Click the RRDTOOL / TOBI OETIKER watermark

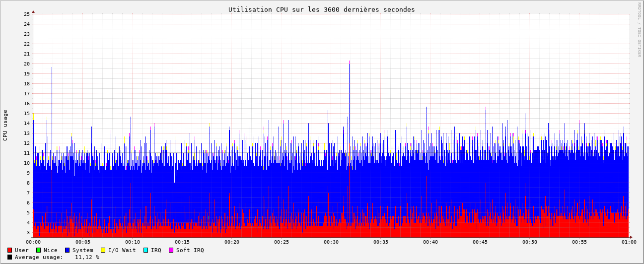[x=639, y=30]
